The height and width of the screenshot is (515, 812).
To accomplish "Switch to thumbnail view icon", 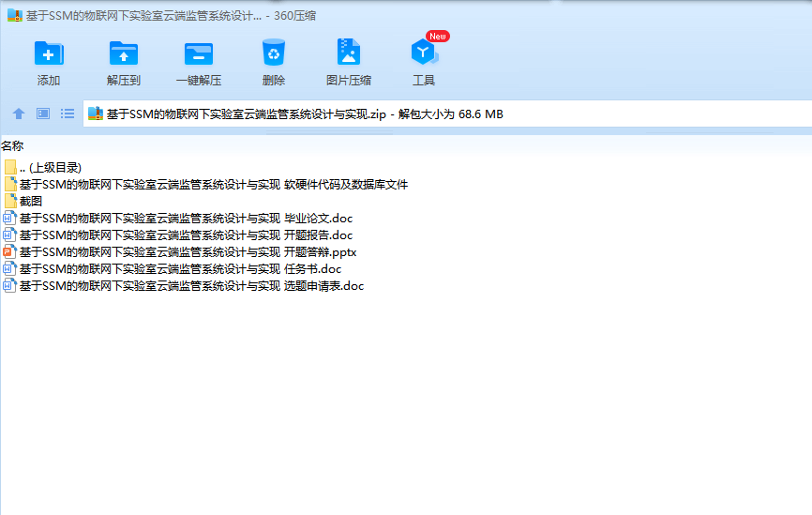I will pos(43,114).
